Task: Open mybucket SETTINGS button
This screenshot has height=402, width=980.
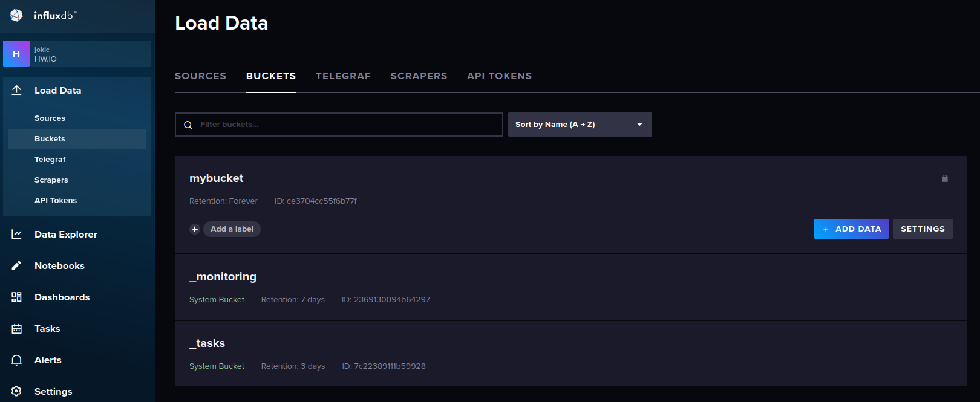Action: click(x=923, y=229)
